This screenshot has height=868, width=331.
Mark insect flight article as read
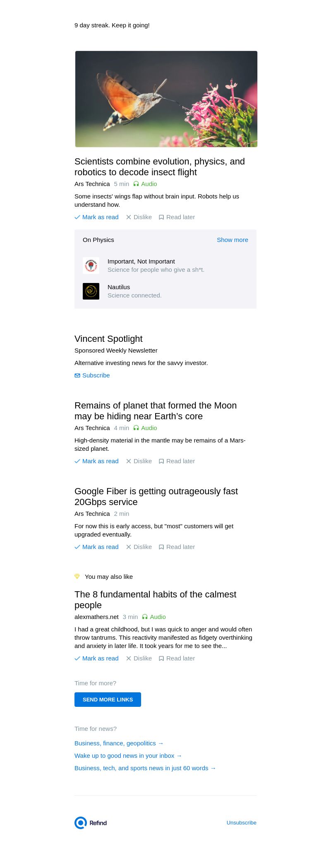pyautogui.click(x=96, y=217)
